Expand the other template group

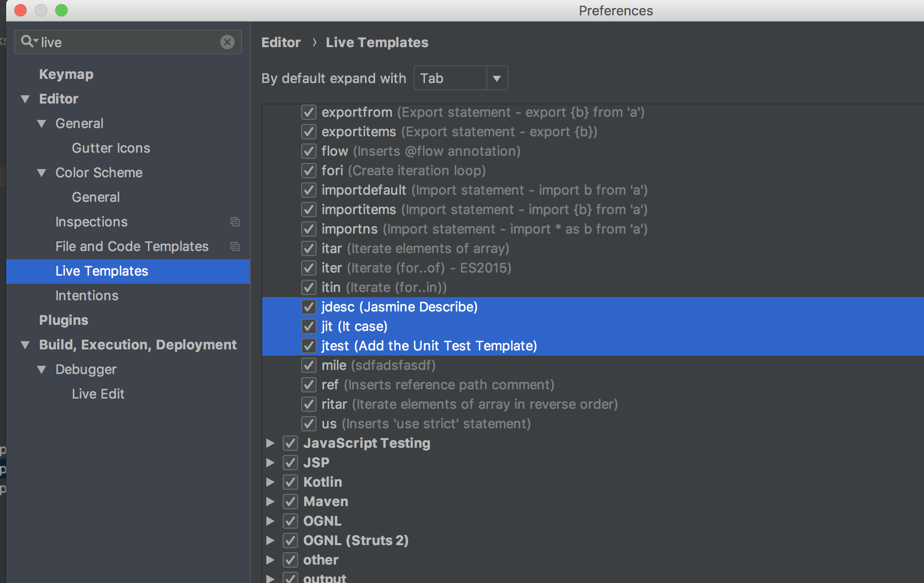pyautogui.click(x=270, y=560)
